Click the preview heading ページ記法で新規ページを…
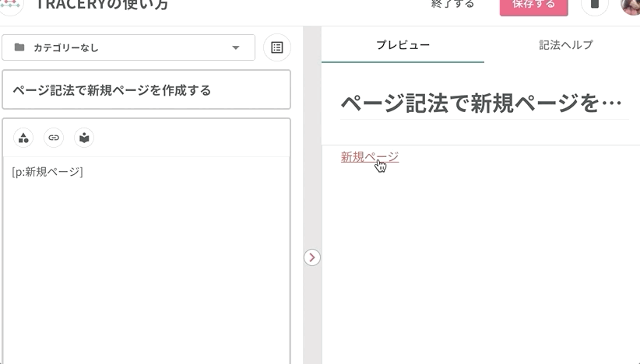This screenshot has height=364, width=640. pyautogui.click(x=481, y=103)
